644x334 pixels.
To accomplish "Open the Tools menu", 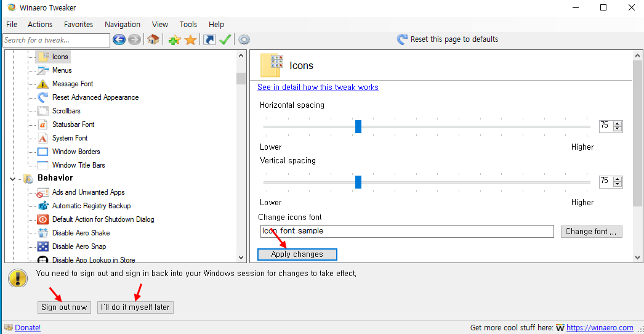I will pyautogui.click(x=188, y=24).
